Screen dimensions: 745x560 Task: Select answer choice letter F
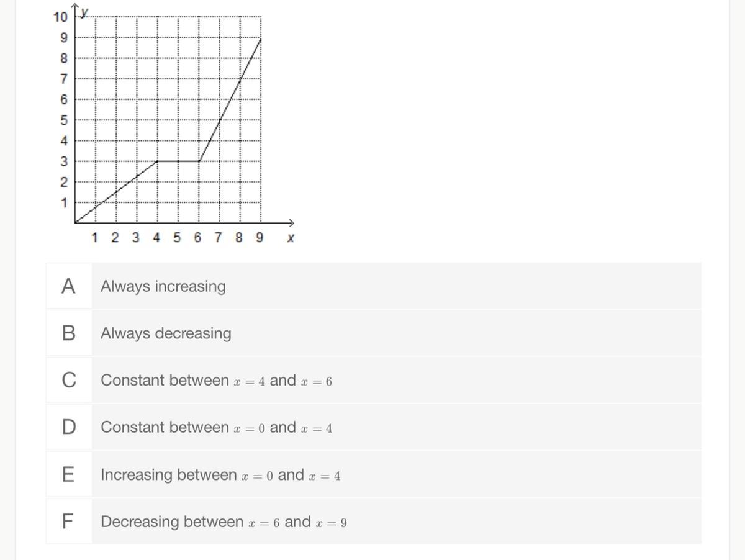click(68, 522)
